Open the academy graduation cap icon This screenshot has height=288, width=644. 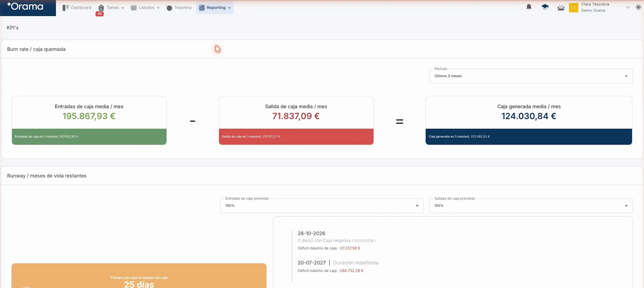click(545, 7)
